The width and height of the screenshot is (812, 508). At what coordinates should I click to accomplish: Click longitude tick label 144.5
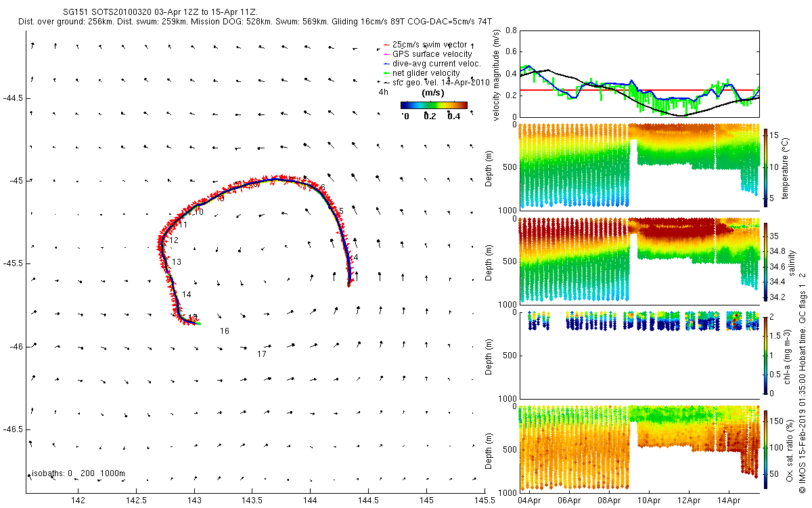[x=368, y=500]
